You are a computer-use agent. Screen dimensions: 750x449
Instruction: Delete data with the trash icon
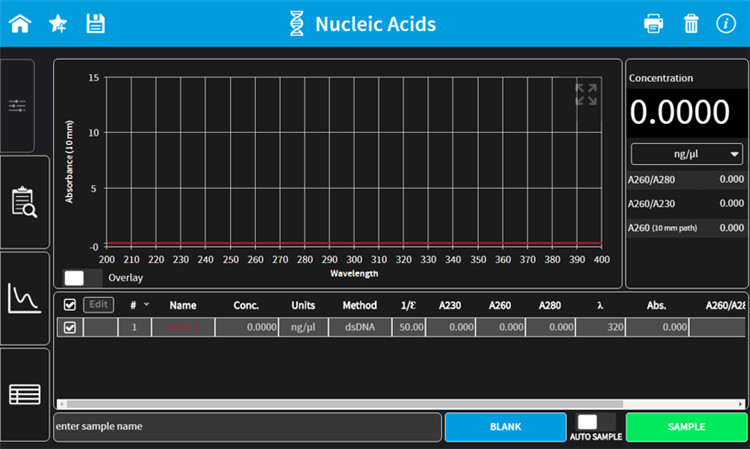(691, 23)
